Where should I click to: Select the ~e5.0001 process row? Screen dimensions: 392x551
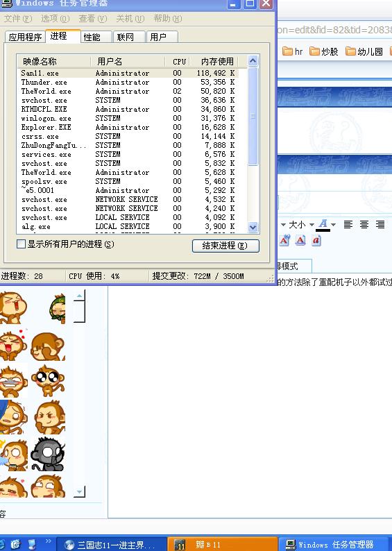tap(128, 190)
